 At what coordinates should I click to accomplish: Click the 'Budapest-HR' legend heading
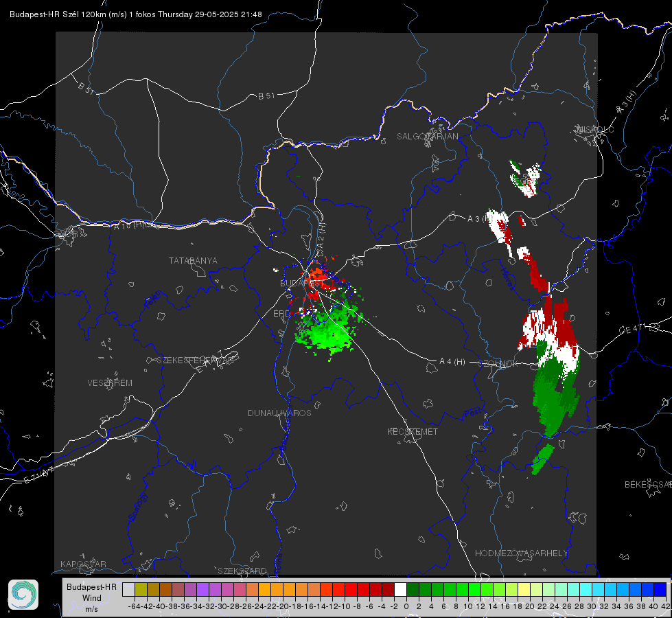point(91,586)
